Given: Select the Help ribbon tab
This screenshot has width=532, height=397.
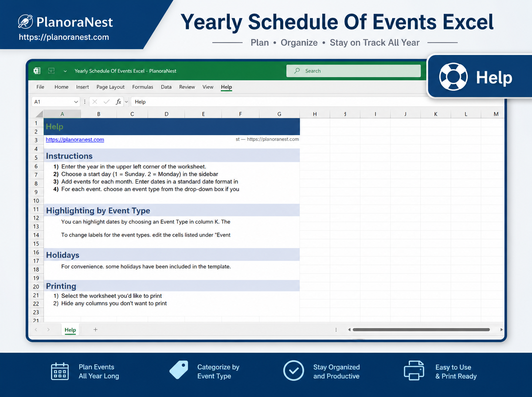Looking at the screenshot, I should point(227,87).
